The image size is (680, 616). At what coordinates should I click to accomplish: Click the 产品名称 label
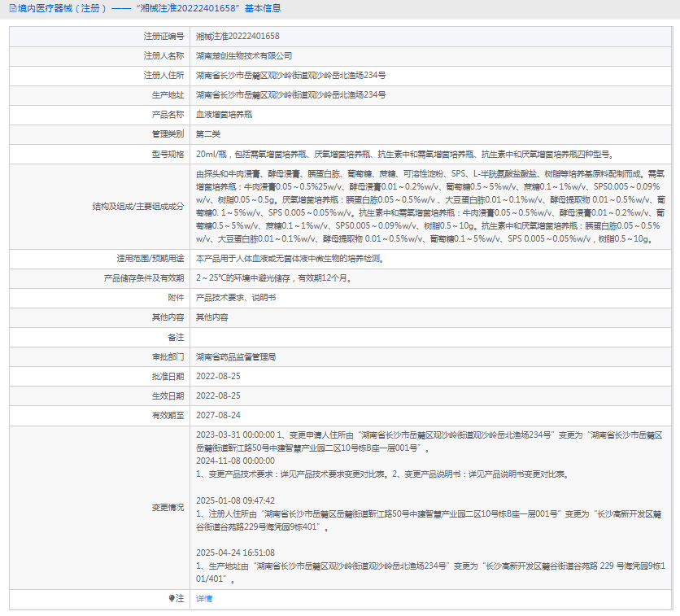[168, 115]
